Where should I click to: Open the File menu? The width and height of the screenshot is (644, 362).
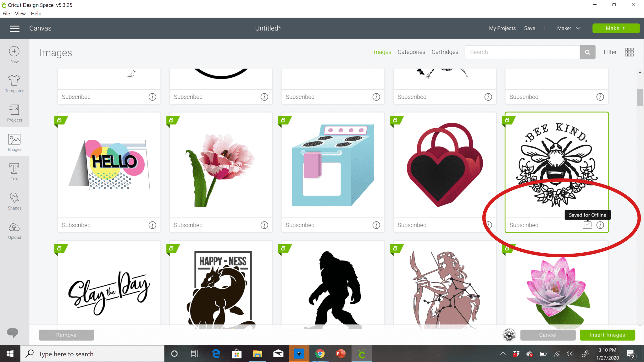pyautogui.click(x=6, y=13)
